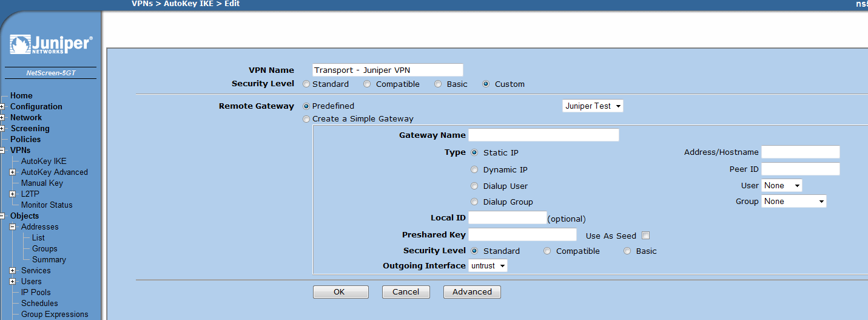868x320 pixels.
Task: Expand the Network plus icon
Action: (2, 118)
